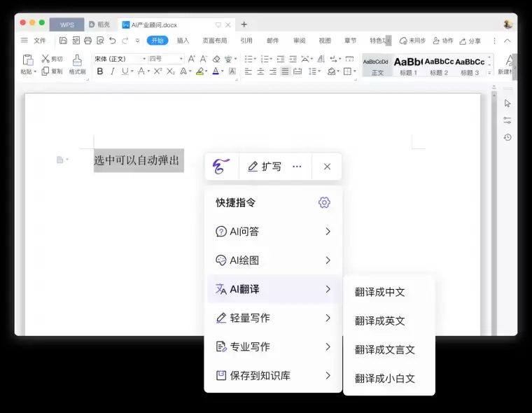
Task: Click the font color A swatch
Action: 216,71
